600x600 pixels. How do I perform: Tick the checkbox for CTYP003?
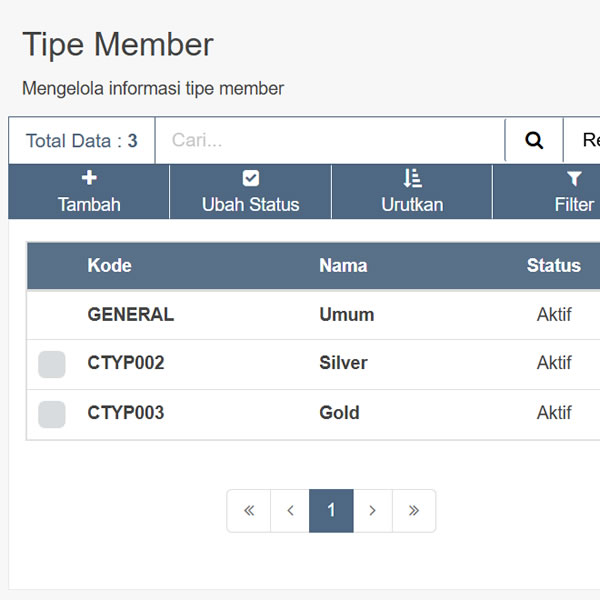tap(52, 414)
